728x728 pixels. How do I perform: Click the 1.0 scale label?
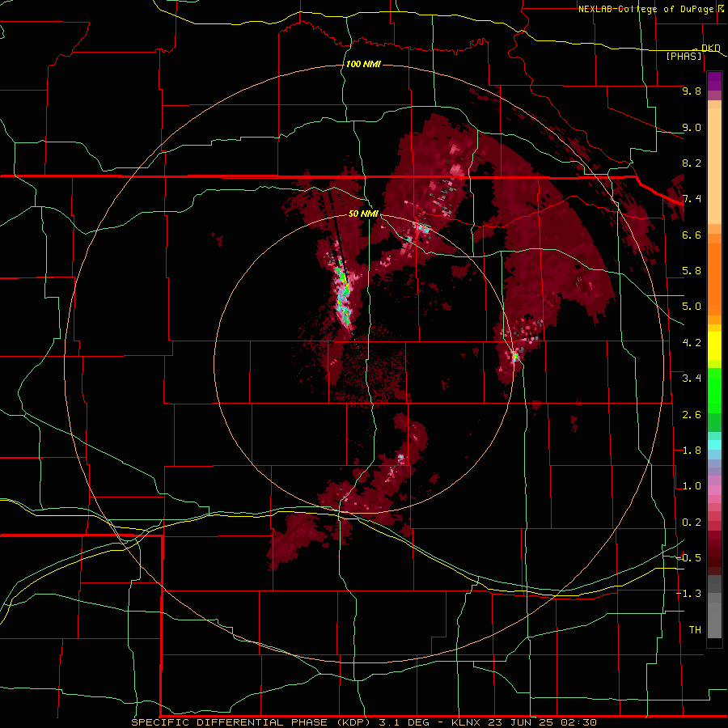coord(692,486)
